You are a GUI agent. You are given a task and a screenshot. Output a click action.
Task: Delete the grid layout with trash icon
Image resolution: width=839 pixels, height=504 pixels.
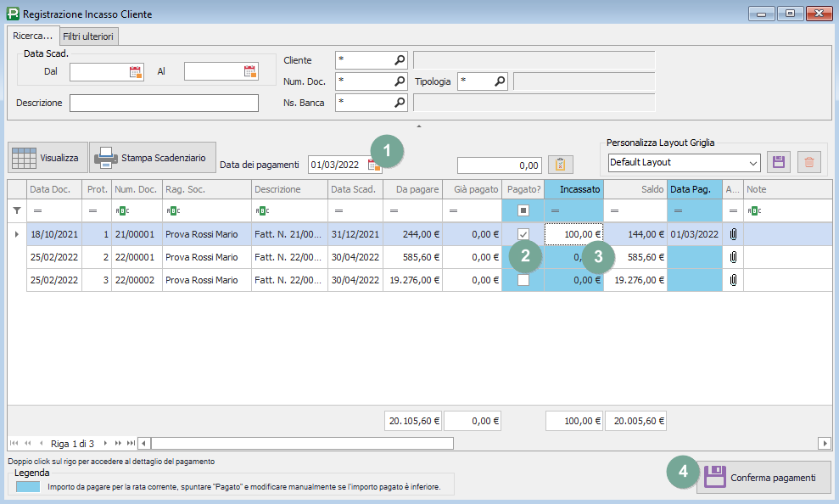click(809, 162)
